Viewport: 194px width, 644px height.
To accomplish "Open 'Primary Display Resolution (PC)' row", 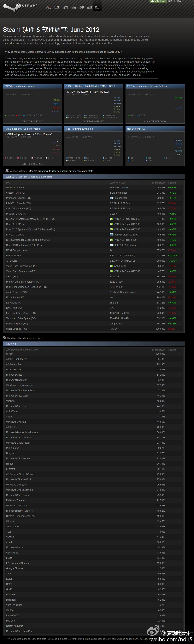I will click(x=94, y=282).
